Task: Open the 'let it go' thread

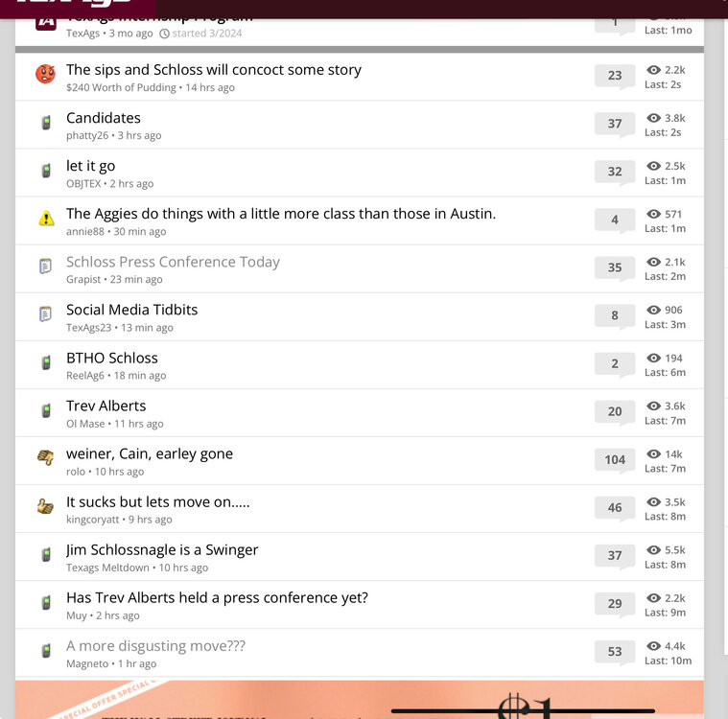Action: click(90, 166)
